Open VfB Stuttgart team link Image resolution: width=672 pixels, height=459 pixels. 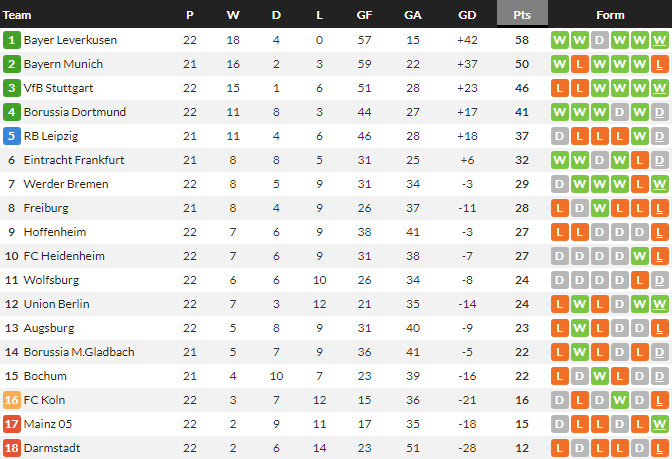coord(58,88)
